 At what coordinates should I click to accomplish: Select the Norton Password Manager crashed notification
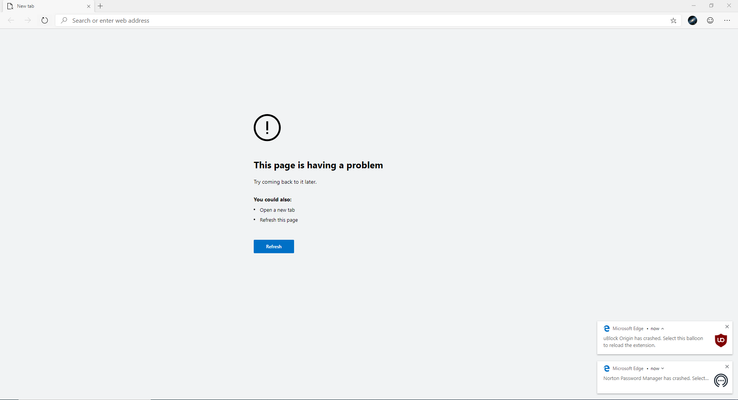click(665, 377)
